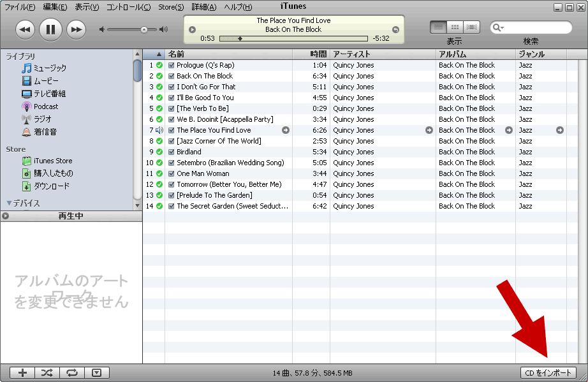
Task: Click the small play icon in info display
Action: point(193,29)
